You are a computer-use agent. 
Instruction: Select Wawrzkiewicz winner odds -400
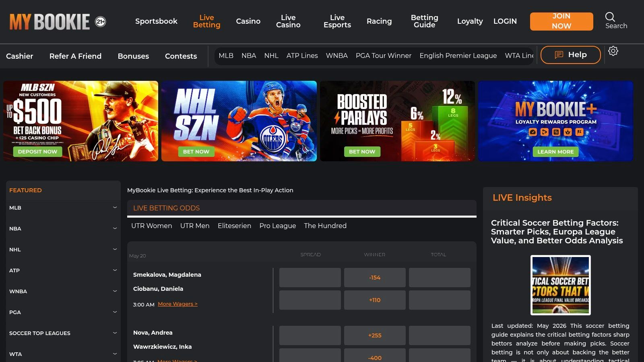coord(375,356)
